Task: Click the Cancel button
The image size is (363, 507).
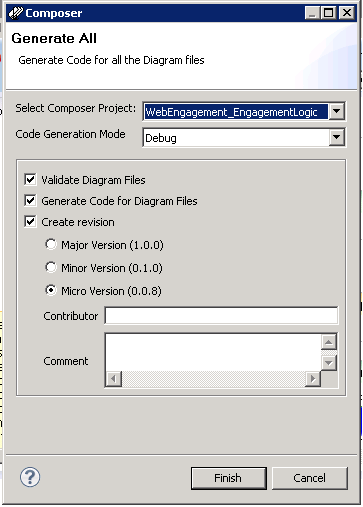Action: pos(310,478)
